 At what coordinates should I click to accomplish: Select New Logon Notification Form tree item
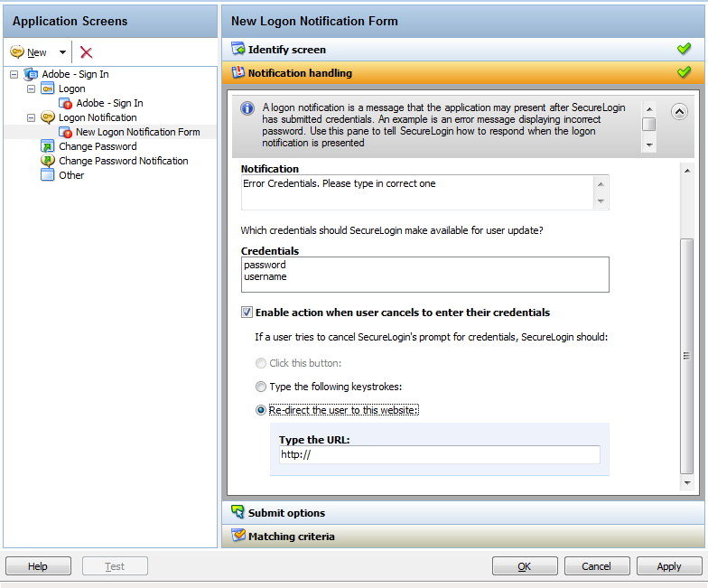[137, 132]
